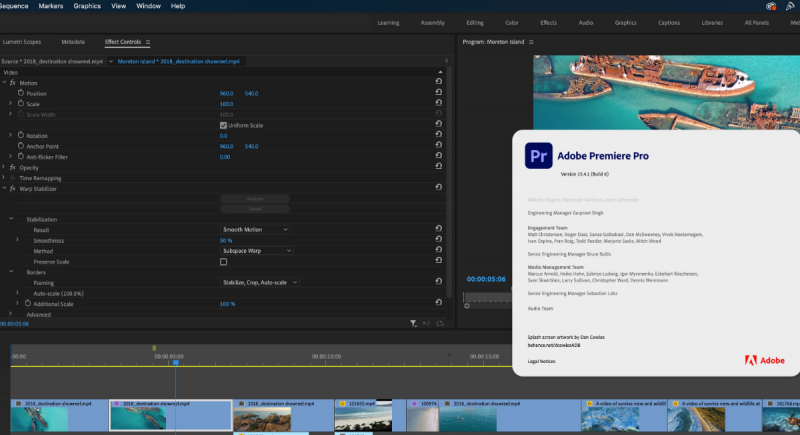Toggle the Anti-flicker Filter stopwatch

(x=21, y=156)
